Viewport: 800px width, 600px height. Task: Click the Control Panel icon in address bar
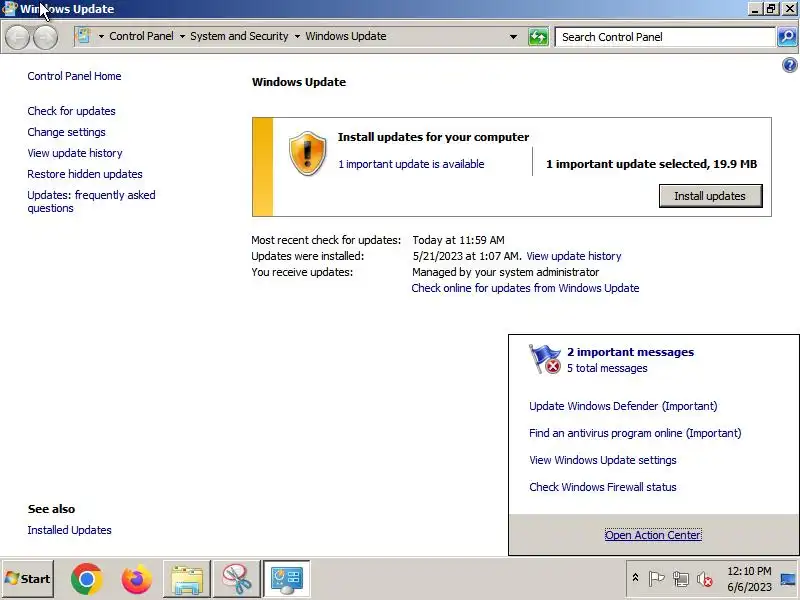83,36
